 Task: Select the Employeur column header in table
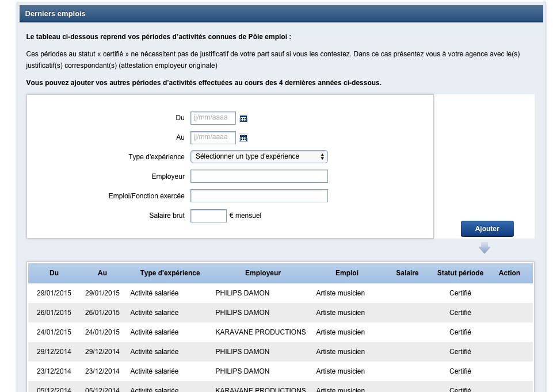263,273
